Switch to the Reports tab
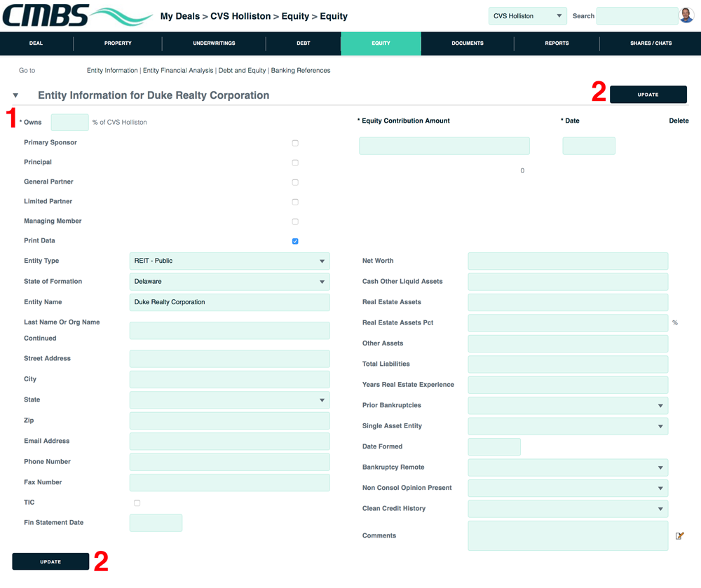The width and height of the screenshot is (701, 588). (557, 43)
